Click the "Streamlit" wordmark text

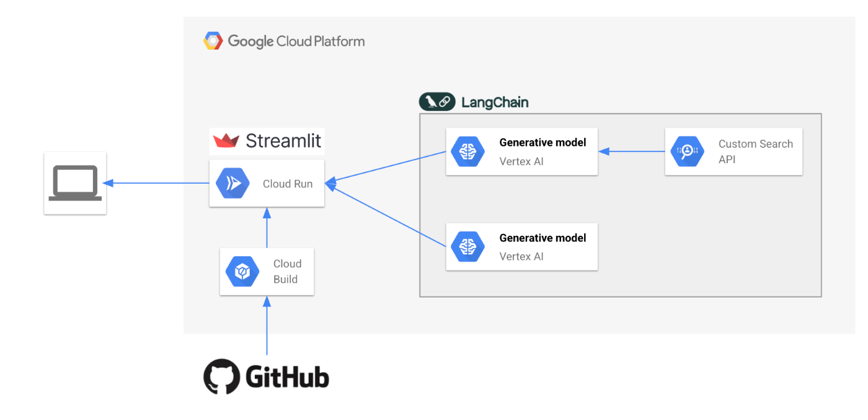pyautogui.click(x=283, y=141)
